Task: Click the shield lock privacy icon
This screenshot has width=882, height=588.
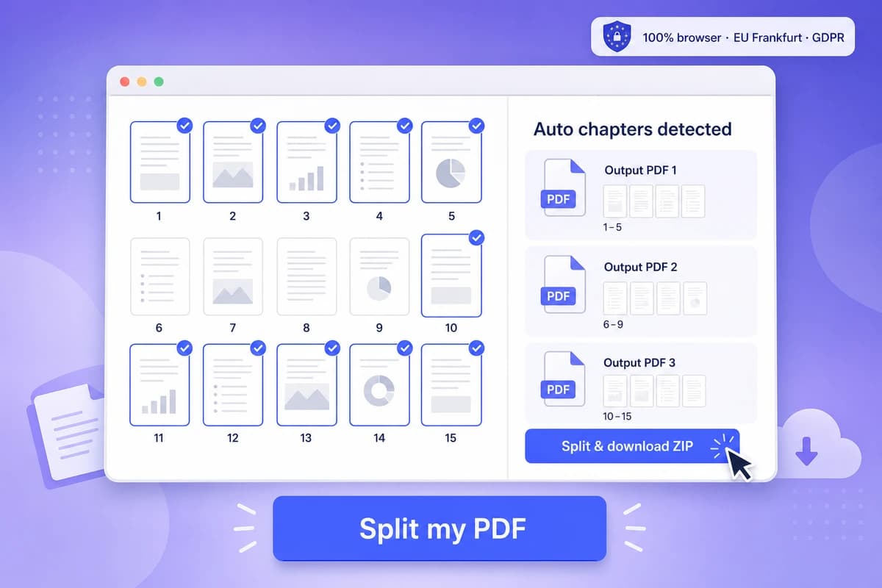Action: pyautogui.click(x=617, y=36)
